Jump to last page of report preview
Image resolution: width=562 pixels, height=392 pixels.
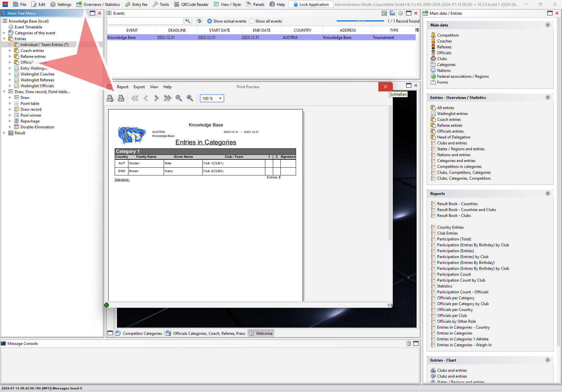tap(168, 98)
